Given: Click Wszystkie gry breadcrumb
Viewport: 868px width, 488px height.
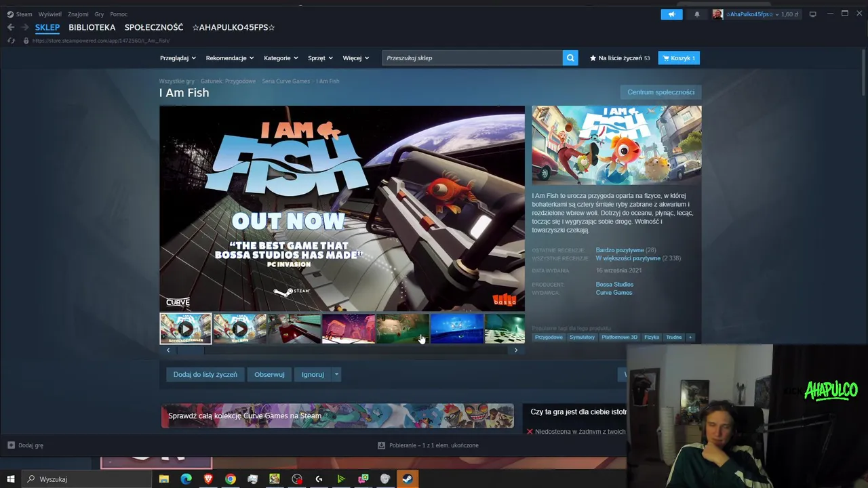Looking at the screenshot, I should (x=176, y=81).
